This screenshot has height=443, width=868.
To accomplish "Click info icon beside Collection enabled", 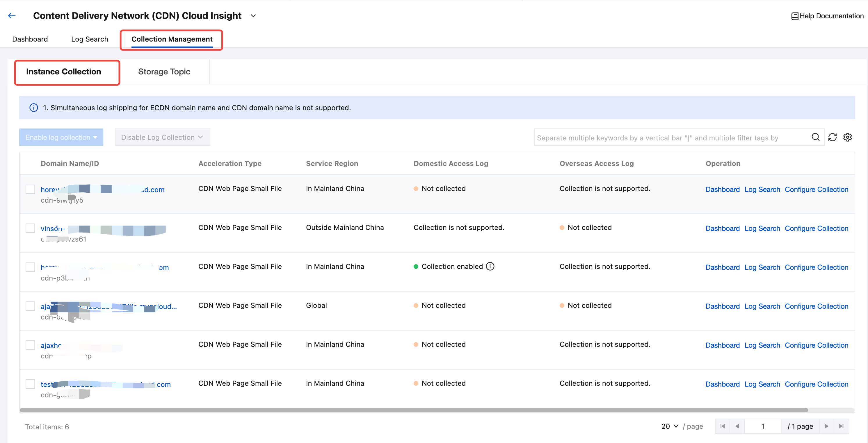I will (x=490, y=266).
